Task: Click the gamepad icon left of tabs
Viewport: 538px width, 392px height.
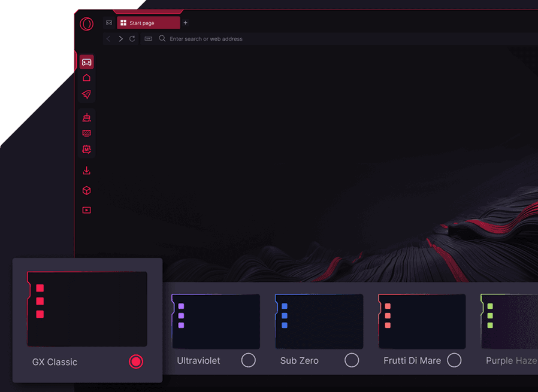Action: click(109, 23)
